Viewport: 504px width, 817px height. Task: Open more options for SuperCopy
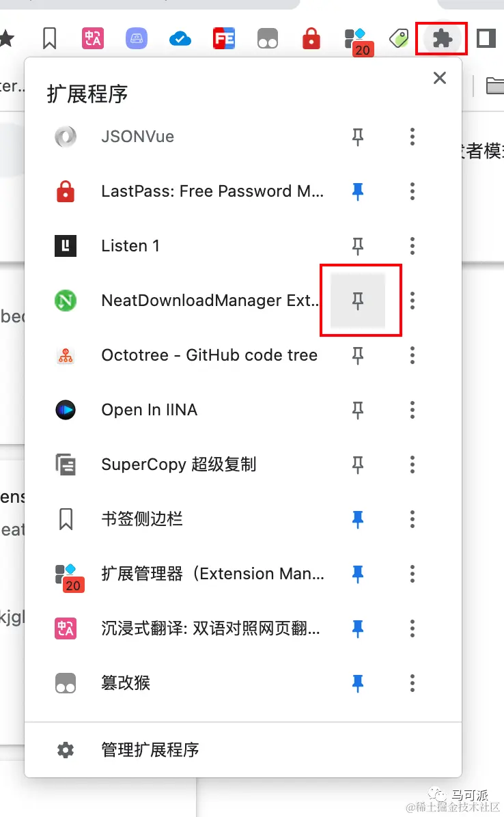[x=412, y=465]
